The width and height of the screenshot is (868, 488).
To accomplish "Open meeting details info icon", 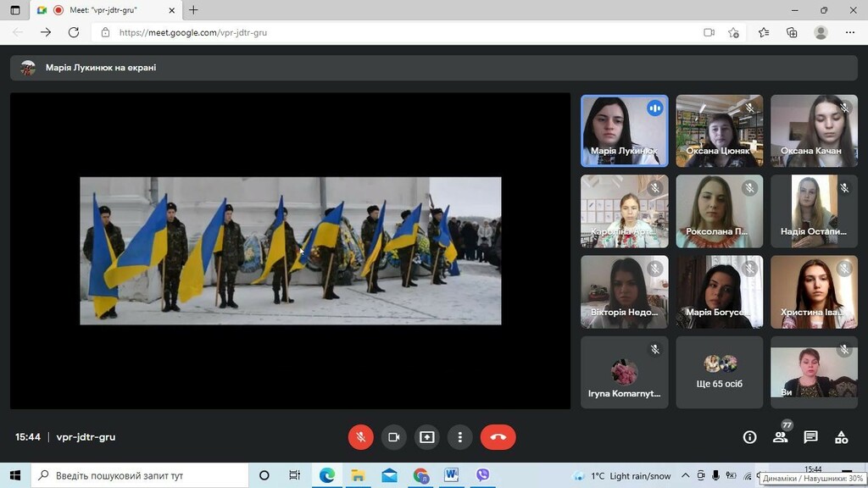I will point(749,437).
